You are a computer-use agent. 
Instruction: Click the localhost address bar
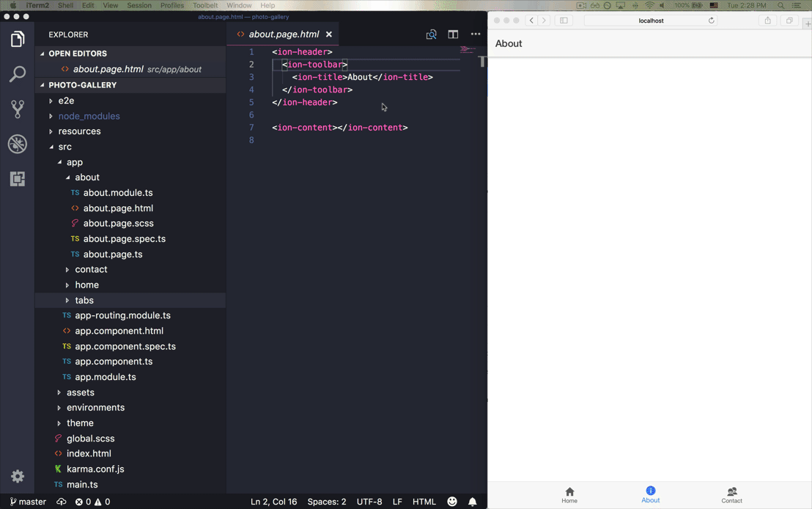pyautogui.click(x=651, y=21)
